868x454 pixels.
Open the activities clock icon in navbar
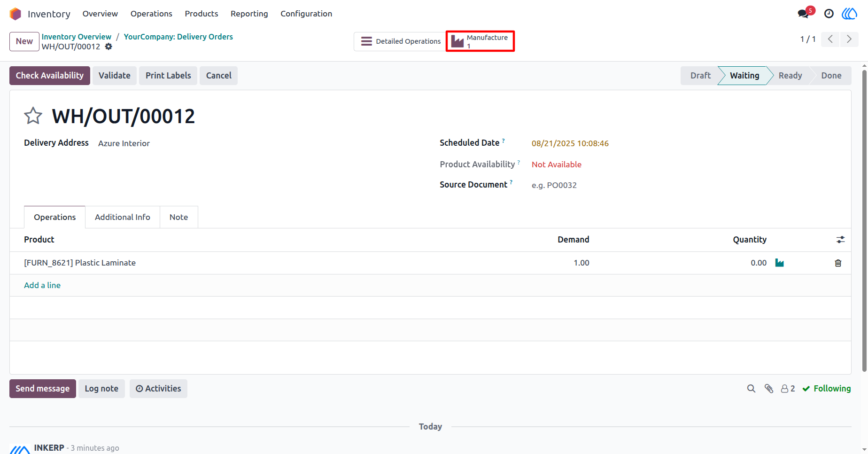829,14
